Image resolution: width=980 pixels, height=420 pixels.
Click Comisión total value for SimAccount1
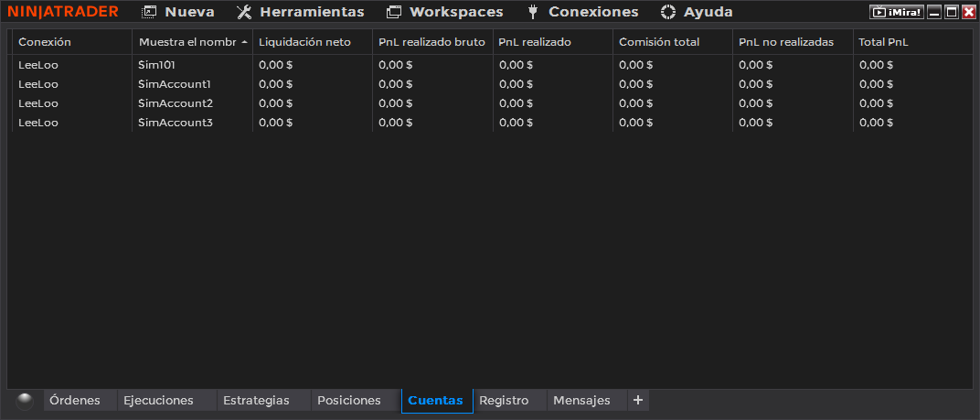click(x=635, y=84)
